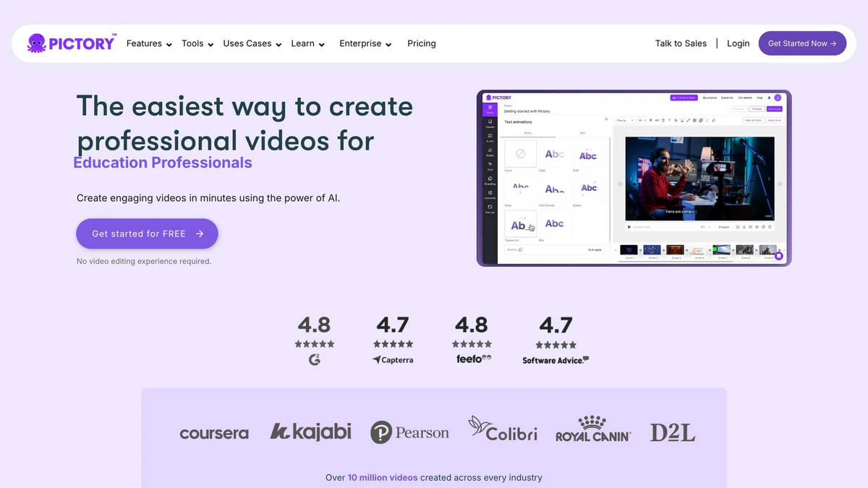The width and height of the screenshot is (868, 488).
Task: Choose the Typewriter text animation
Action: [520, 223]
